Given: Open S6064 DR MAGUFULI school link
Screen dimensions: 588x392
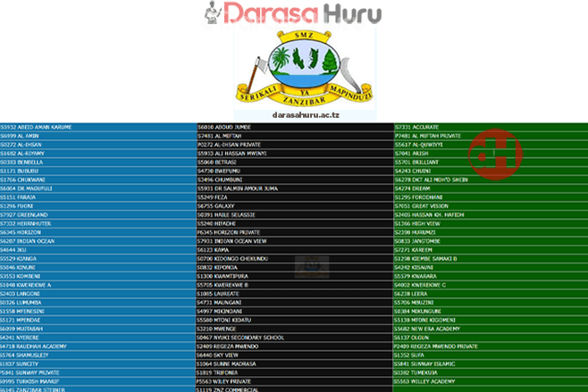Looking at the screenshot, I should pos(26,188).
